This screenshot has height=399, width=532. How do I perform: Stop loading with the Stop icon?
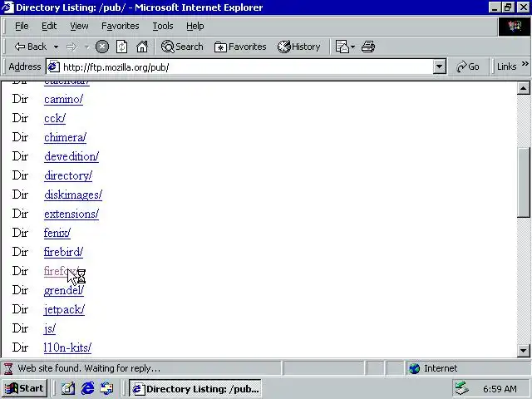pos(102,47)
